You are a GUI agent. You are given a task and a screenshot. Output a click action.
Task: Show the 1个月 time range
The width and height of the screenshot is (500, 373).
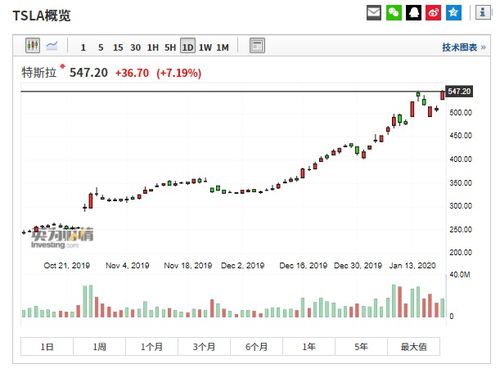(152, 347)
